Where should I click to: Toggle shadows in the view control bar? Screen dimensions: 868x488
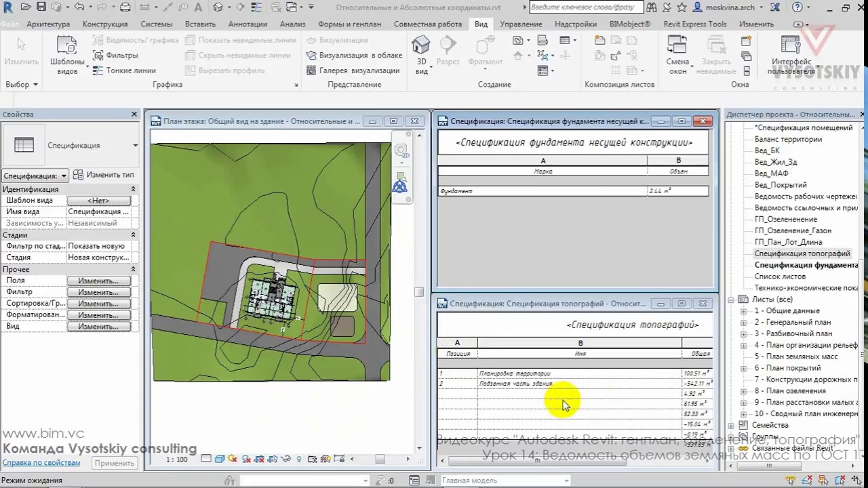(x=247, y=459)
